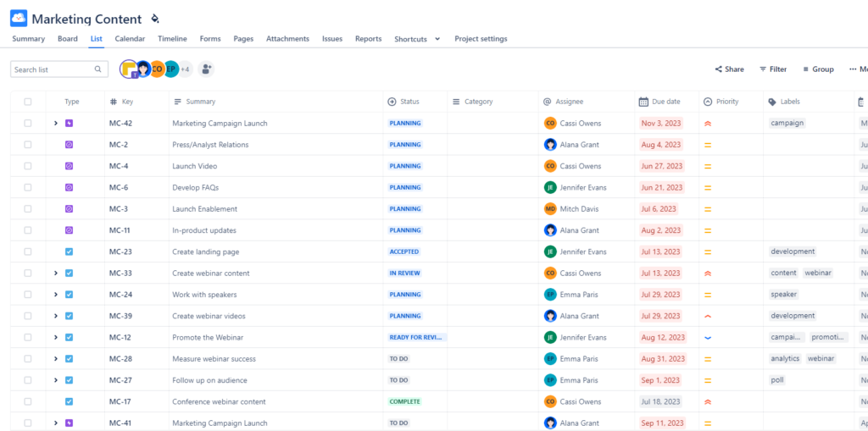Click the epic type icon for MC-42
868x431 pixels.
point(70,124)
